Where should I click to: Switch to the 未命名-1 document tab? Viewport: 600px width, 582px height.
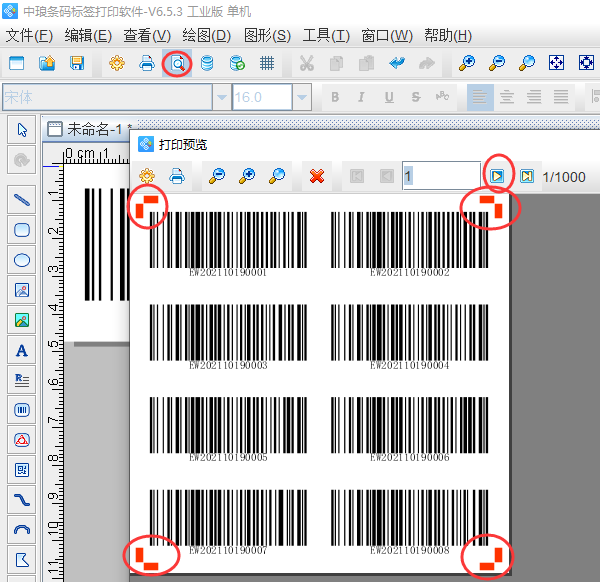click(89, 129)
